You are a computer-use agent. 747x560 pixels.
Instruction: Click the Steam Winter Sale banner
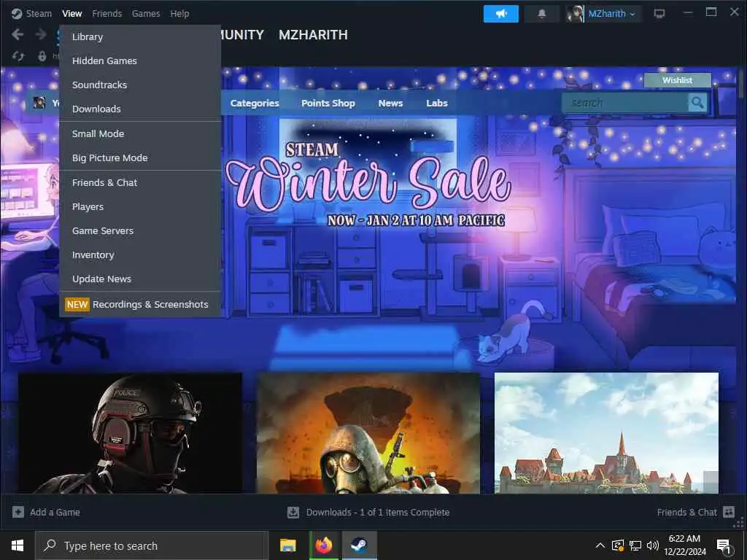pos(368,183)
